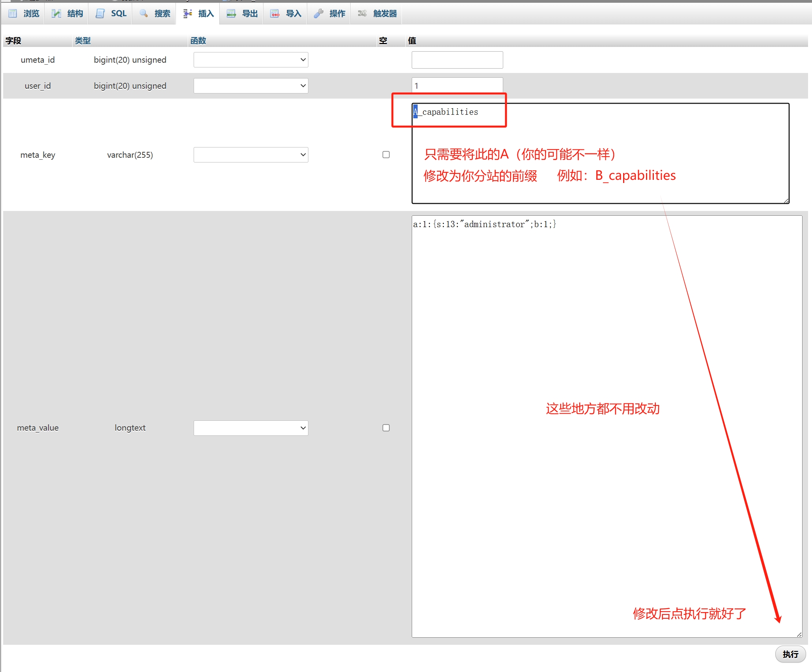Click the Search (搜索) magnifier icon
This screenshot has height=672, width=812.
coord(144,13)
